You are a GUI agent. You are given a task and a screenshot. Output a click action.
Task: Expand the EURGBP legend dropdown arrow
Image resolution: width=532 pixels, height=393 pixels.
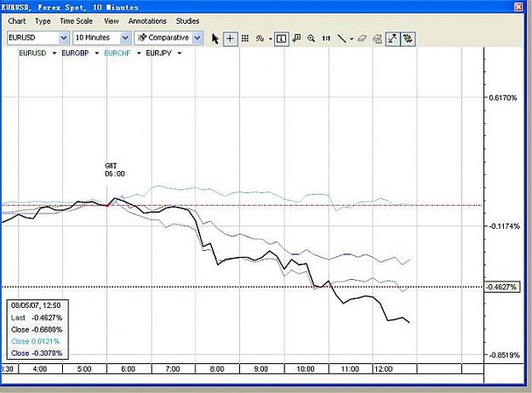pos(97,54)
